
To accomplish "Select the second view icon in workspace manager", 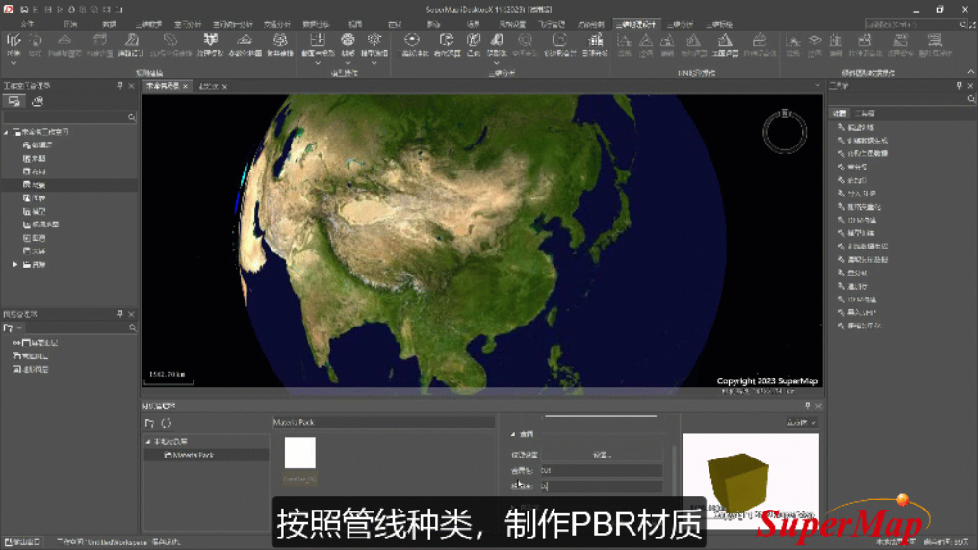I will click(38, 101).
